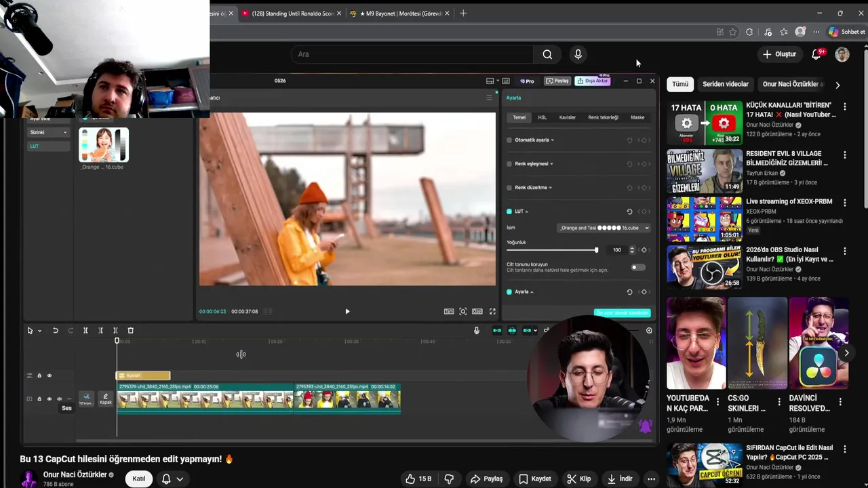This screenshot has width=868, height=488.
Task: Expand Otomatik ayarla section arrow
Action: pyautogui.click(x=553, y=140)
